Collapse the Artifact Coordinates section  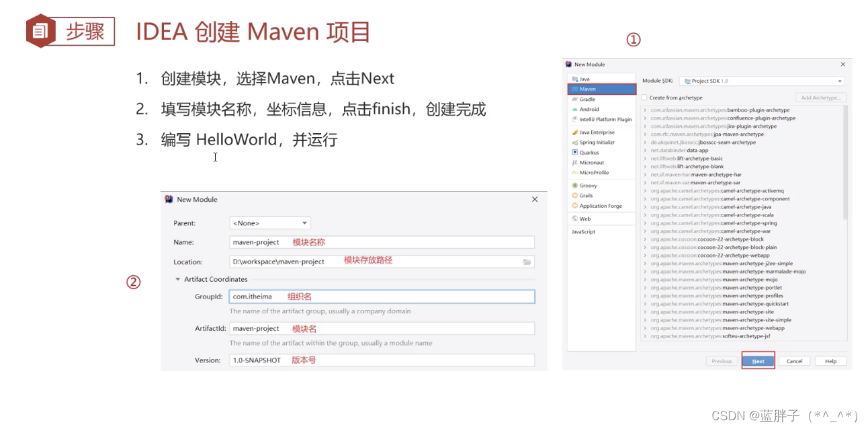click(178, 279)
